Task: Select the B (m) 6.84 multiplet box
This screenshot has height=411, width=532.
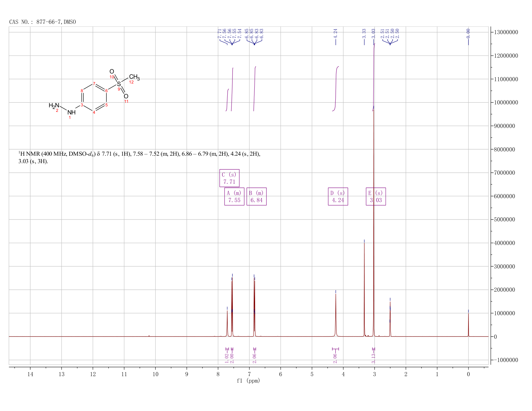Action: 257,196
